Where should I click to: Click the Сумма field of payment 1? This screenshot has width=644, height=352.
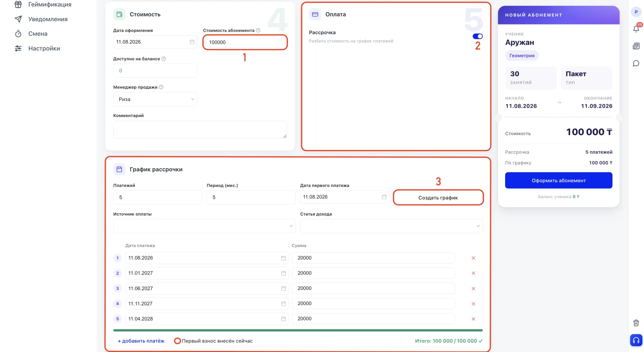pos(373,258)
